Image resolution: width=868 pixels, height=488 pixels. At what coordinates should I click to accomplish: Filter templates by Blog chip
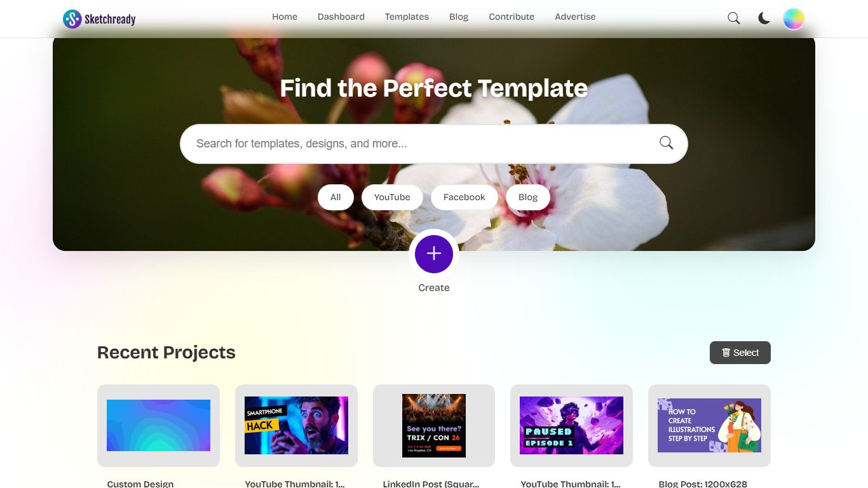528,197
